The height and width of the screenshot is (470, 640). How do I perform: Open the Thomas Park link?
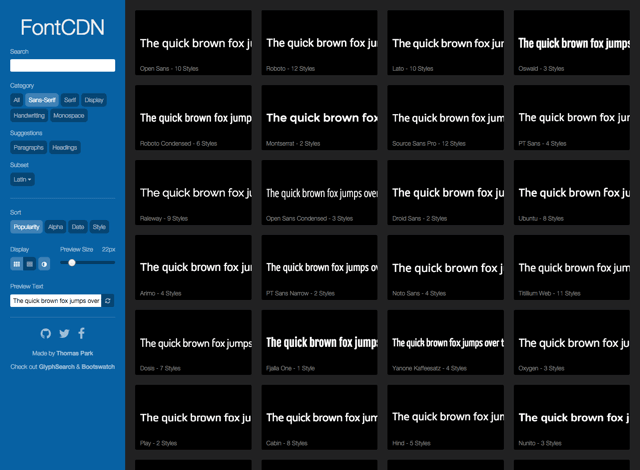click(x=75, y=353)
